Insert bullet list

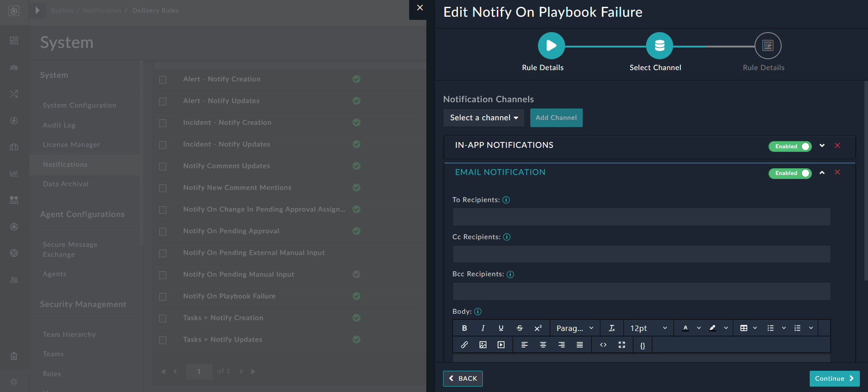[x=770, y=328]
